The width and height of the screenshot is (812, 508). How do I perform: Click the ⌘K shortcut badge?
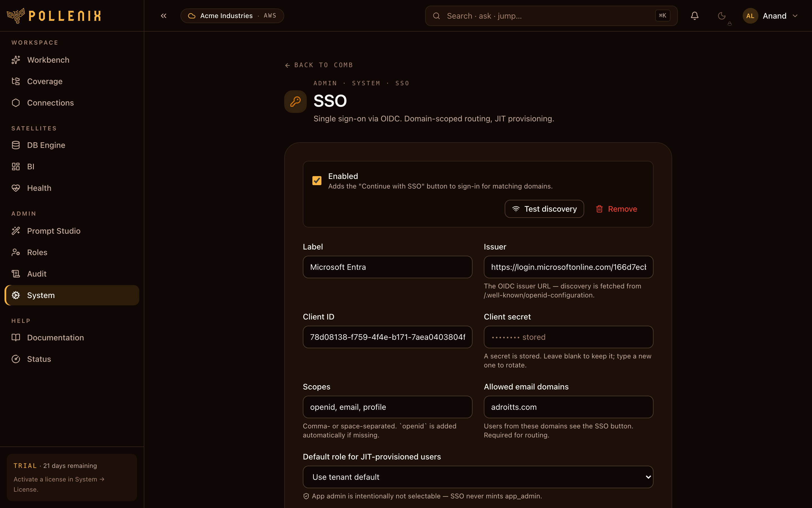click(663, 16)
